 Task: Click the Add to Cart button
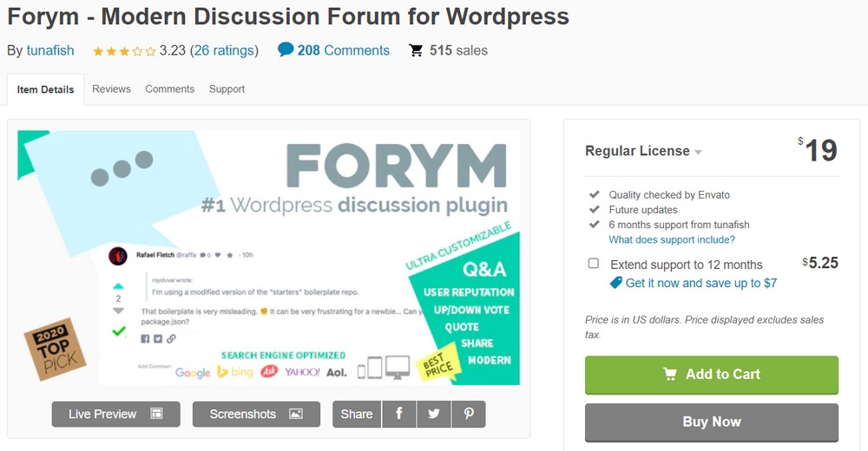tap(712, 375)
